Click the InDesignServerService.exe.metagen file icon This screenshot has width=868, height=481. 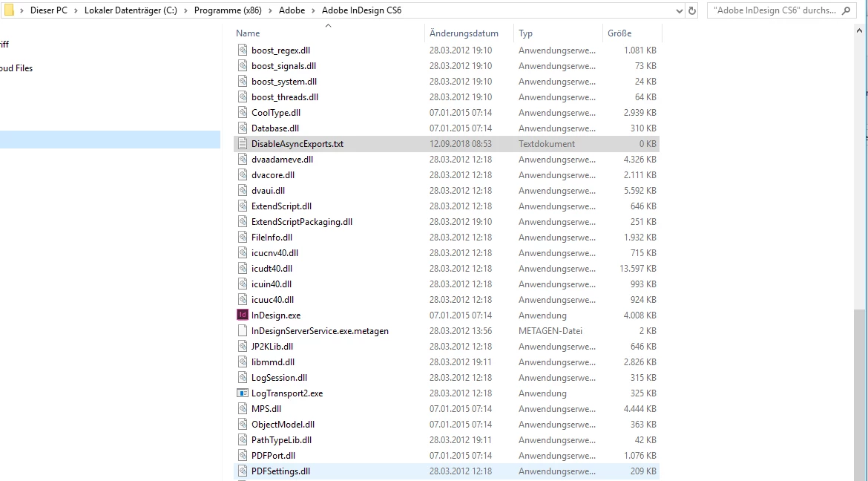243,331
